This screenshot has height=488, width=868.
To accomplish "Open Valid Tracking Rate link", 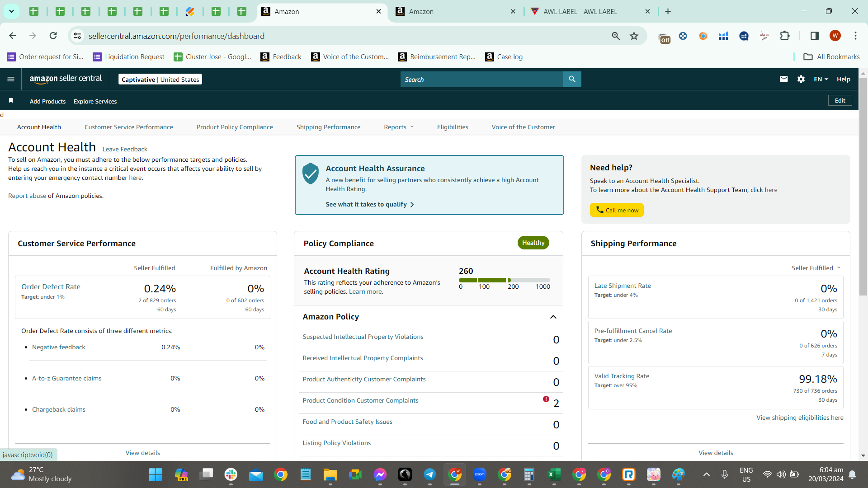I will click(x=622, y=376).
